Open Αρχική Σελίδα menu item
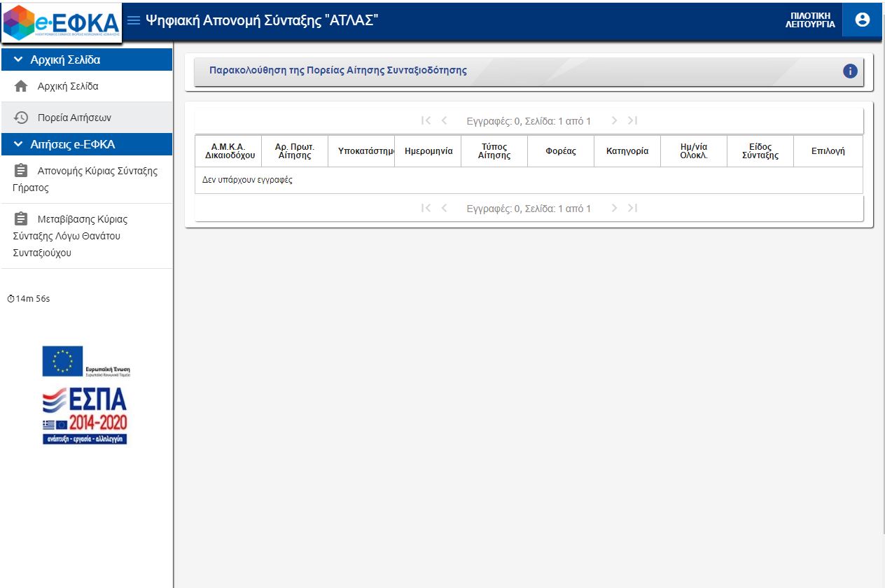 [68, 87]
